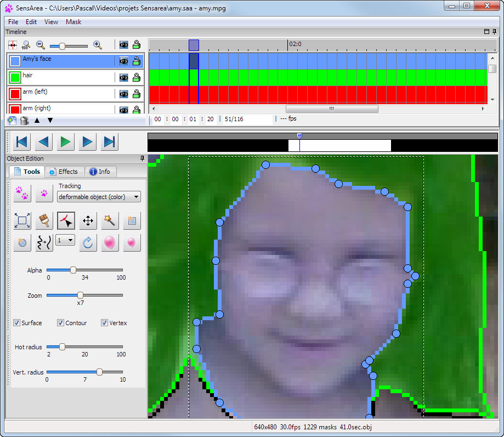This screenshot has width=504, height=437.
Task: Open the Tracking method dropdown
Action: coord(99,197)
